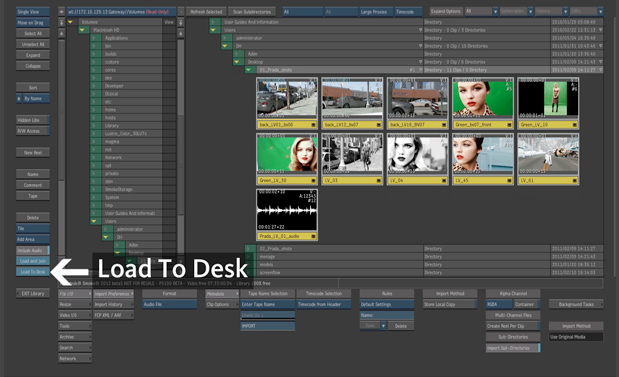Click the Select All button

(x=33, y=34)
